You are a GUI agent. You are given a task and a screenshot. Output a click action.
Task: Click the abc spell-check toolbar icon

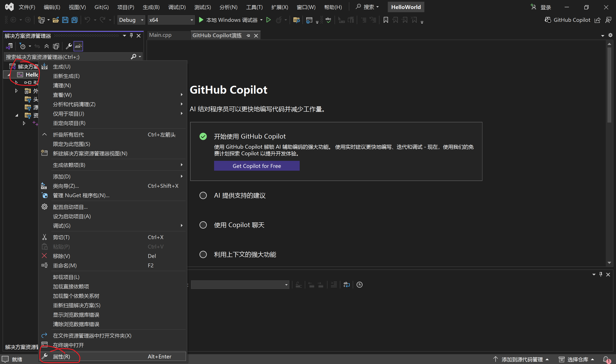tap(328, 20)
